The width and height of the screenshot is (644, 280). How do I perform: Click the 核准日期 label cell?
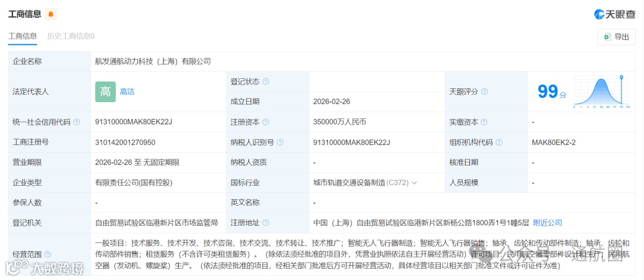[487, 162]
